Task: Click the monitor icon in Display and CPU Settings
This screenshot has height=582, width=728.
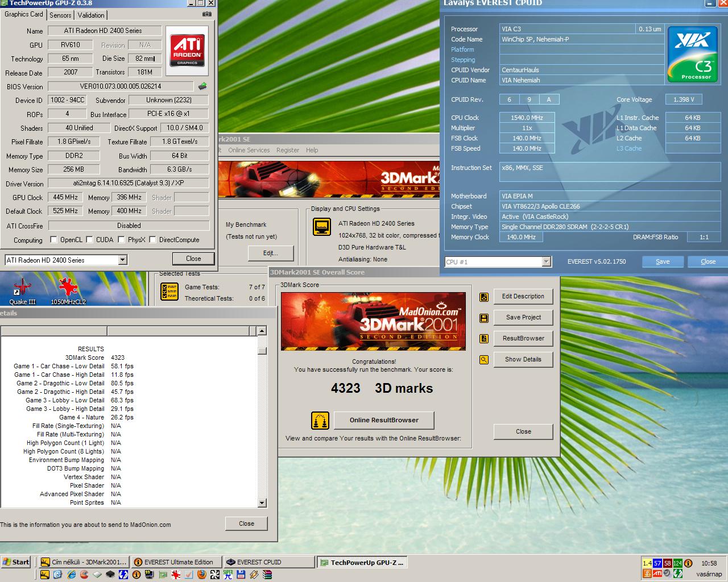Action: click(x=322, y=226)
